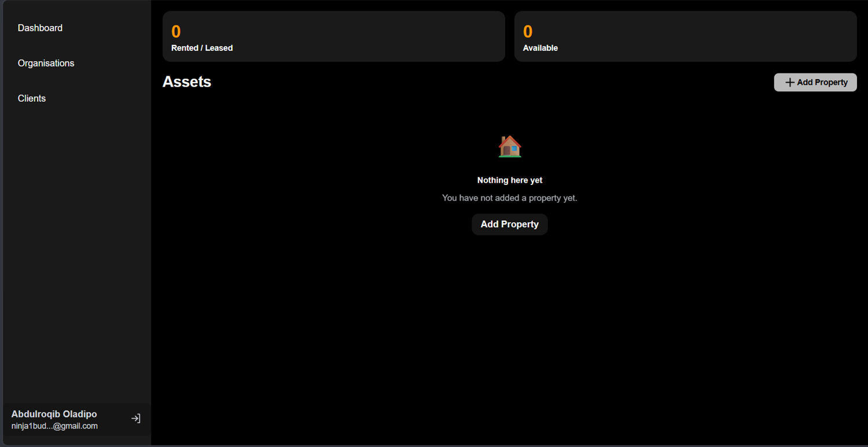Open the Organisations sidebar item
This screenshot has height=447, width=868.
click(x=46, y=63)
